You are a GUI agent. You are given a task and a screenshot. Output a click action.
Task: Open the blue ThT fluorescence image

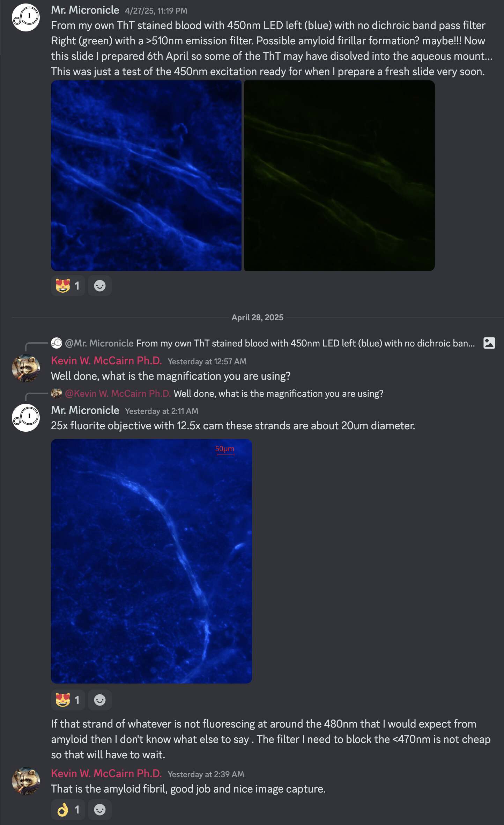[146, 176]
